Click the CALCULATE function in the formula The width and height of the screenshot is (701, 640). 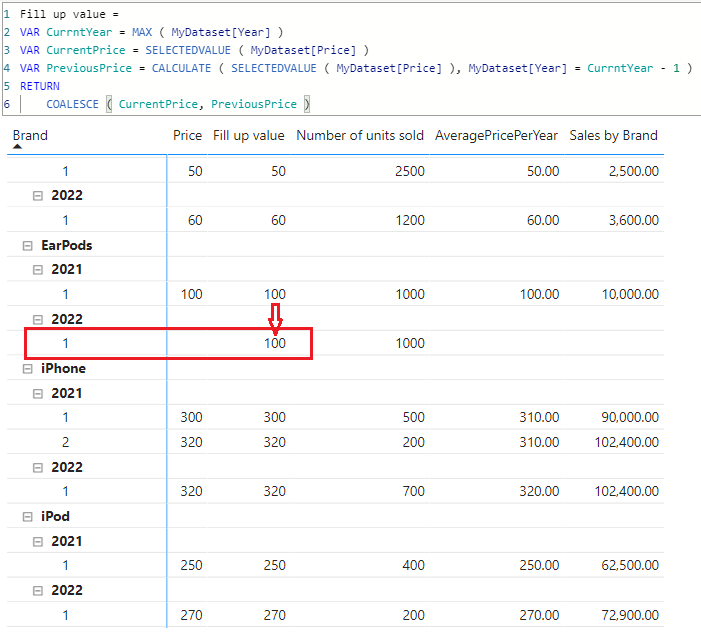[x=181, y=68]
